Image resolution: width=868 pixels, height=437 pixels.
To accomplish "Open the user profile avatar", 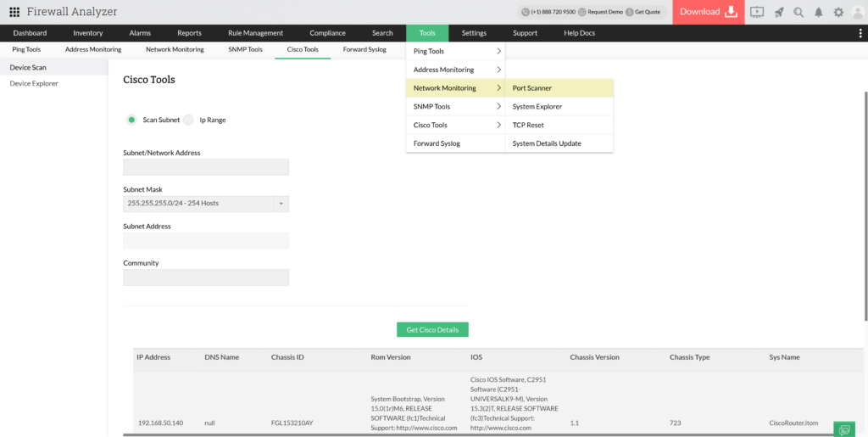I will 857,12.
